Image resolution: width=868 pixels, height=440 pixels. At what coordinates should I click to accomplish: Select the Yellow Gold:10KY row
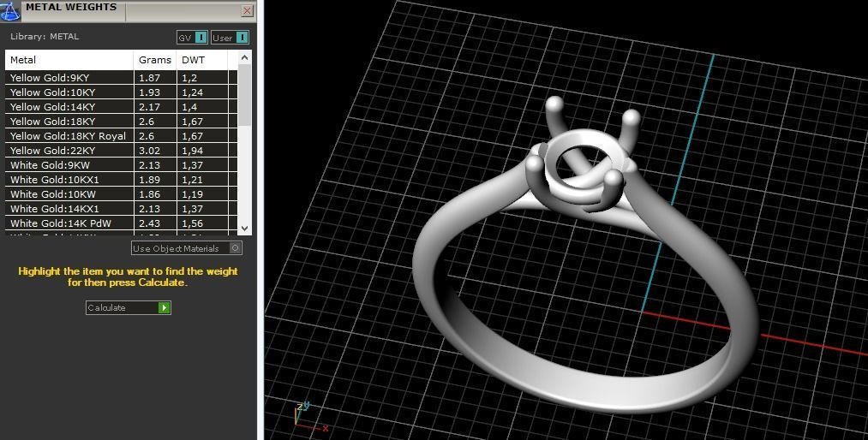[121, 92]
